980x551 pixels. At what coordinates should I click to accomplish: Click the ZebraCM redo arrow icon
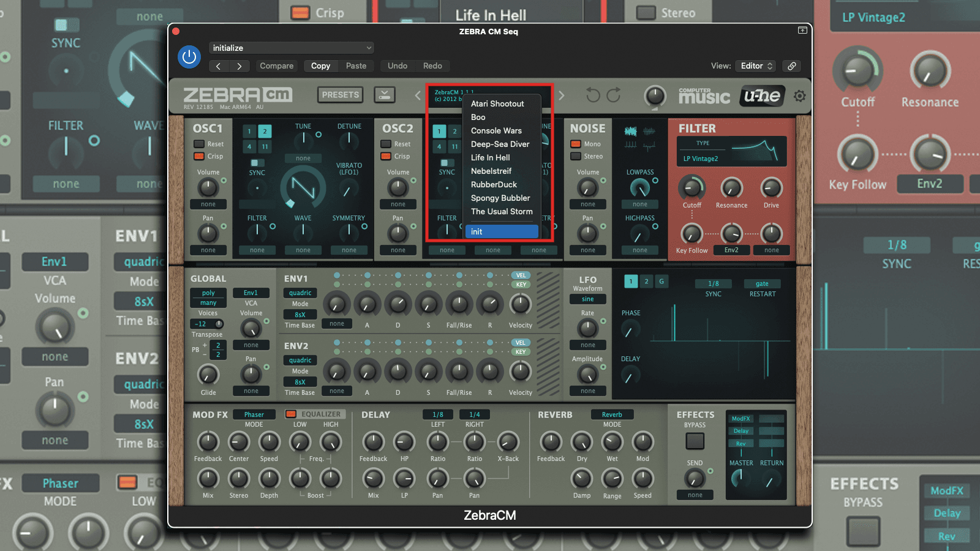(614, 96)
